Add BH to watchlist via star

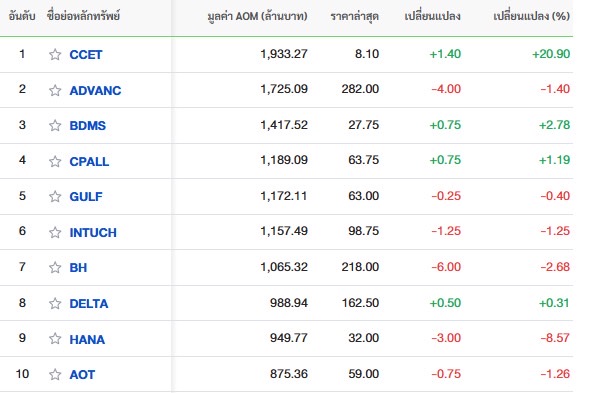tap(55, 267)
